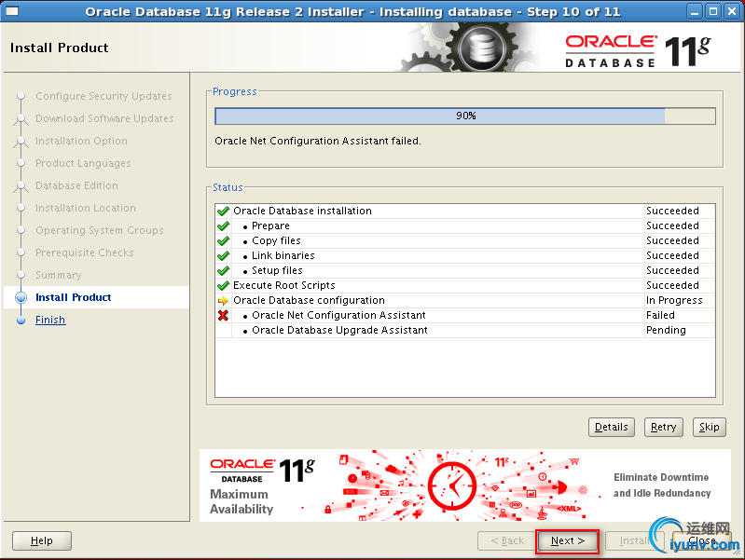Select the Prepare status row

pos(465,226)
